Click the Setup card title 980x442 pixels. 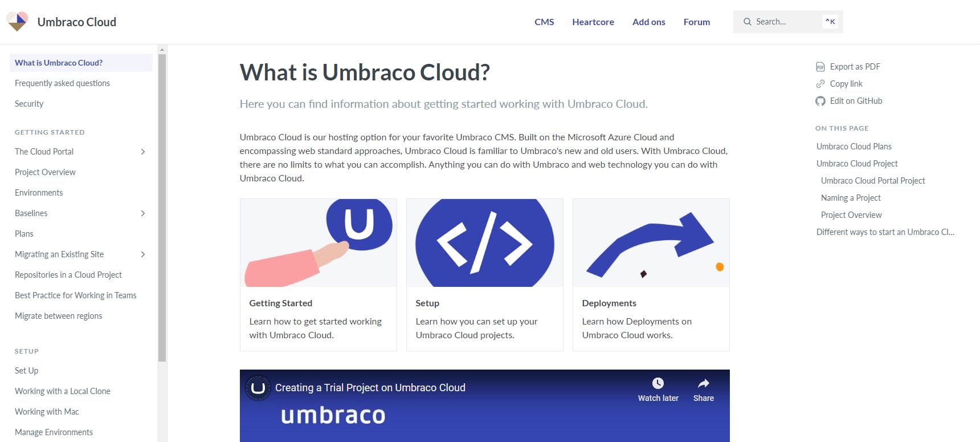pos(427,303)
